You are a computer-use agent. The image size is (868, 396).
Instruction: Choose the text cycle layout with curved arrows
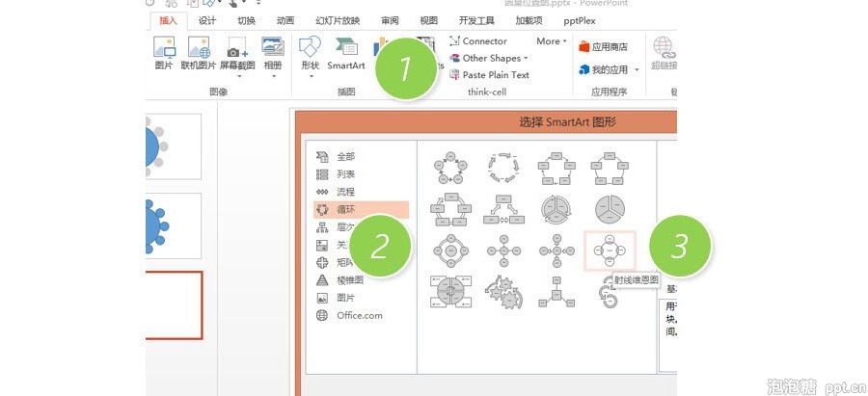[x=503, y=169]
